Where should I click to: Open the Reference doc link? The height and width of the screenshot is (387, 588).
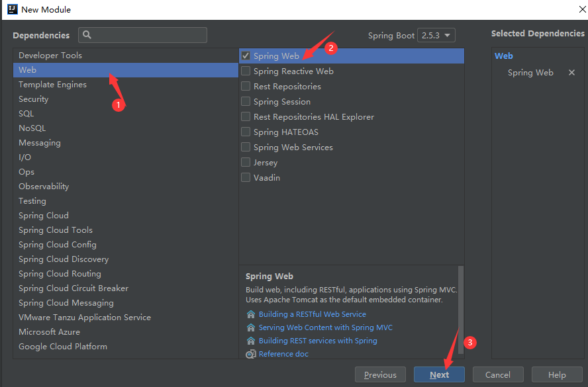(x=283, y=354)
